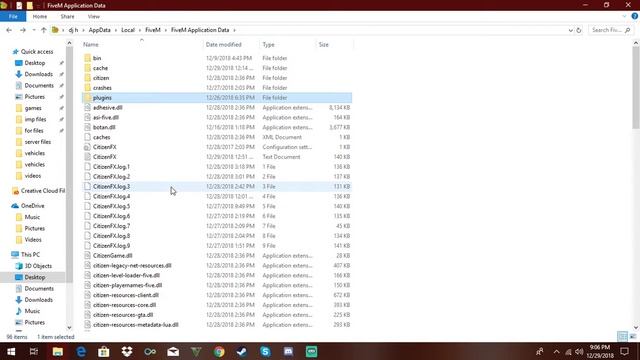Screen dimensions: 640x360
Task: Sort by the Size column header
Action: (324, 44)
